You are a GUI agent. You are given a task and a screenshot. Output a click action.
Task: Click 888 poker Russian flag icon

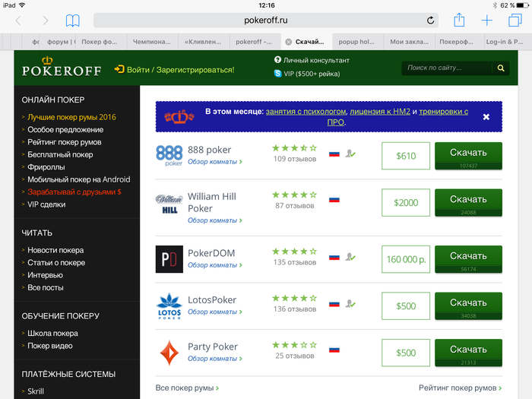334,154
